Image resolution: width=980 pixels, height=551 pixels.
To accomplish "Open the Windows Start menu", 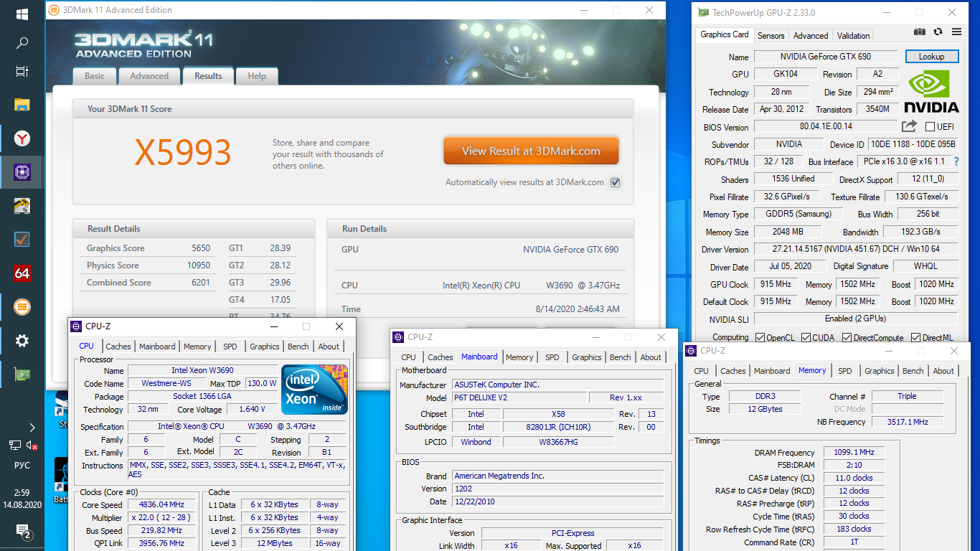I will [22, 14].
